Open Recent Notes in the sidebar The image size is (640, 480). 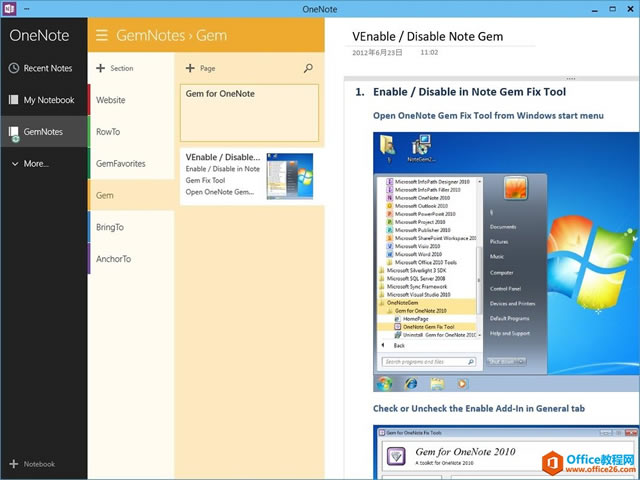point(44,68)
